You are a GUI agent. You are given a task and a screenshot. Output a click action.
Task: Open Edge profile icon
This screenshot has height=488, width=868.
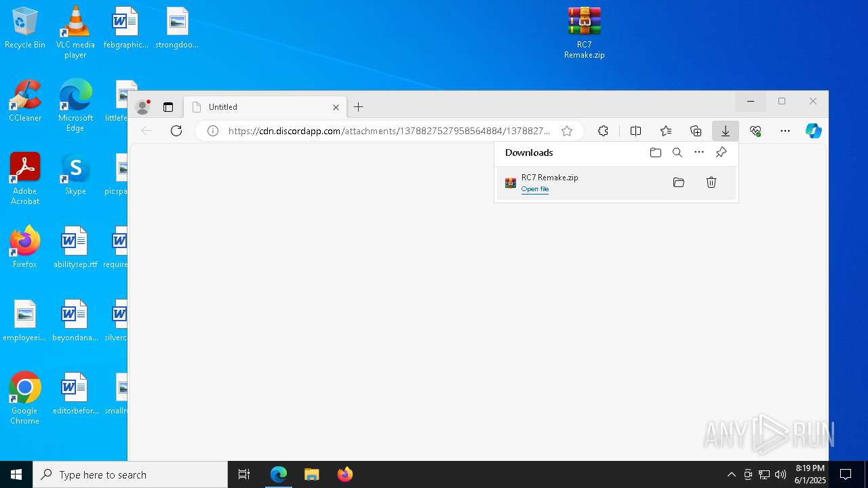point(143,106)
